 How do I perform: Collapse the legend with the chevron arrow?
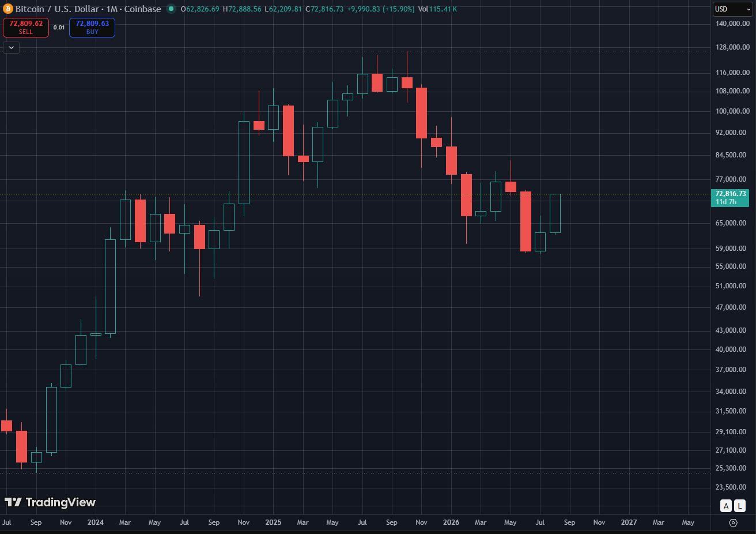coord(11,48)
